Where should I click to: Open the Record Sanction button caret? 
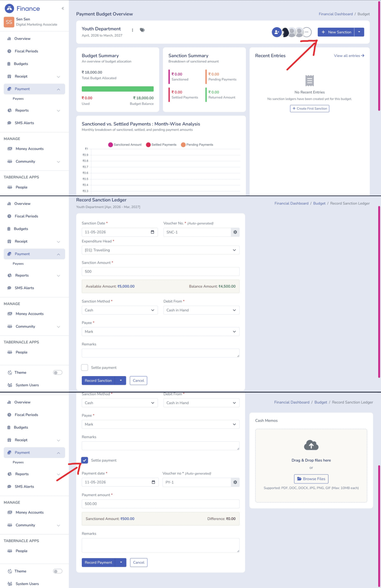pyautogui.click(x=121, y=380)
